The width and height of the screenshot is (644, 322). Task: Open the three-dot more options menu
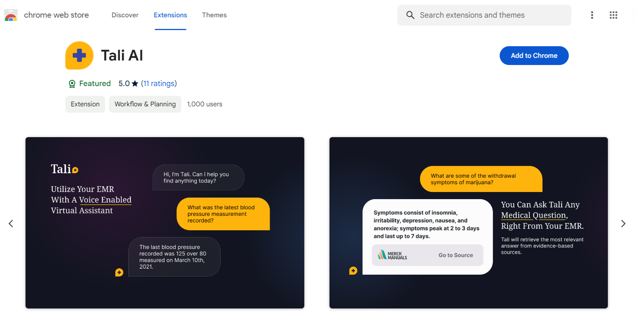pos(592,15)
